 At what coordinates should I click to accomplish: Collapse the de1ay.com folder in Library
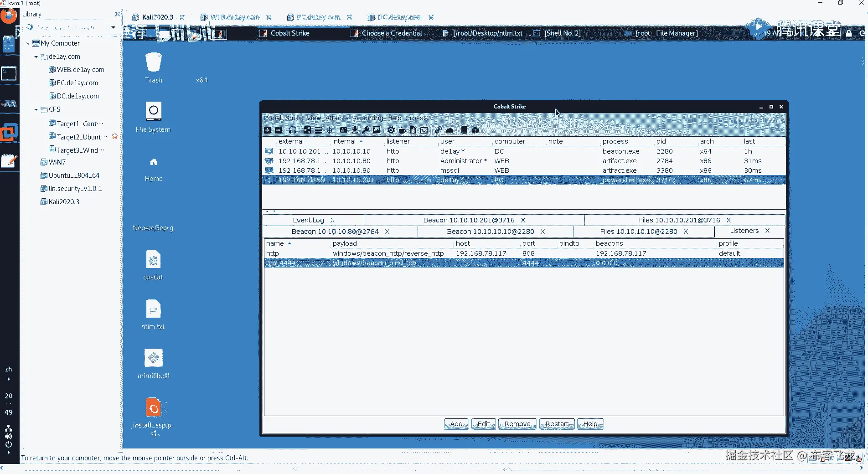click(x=36, y=57)
